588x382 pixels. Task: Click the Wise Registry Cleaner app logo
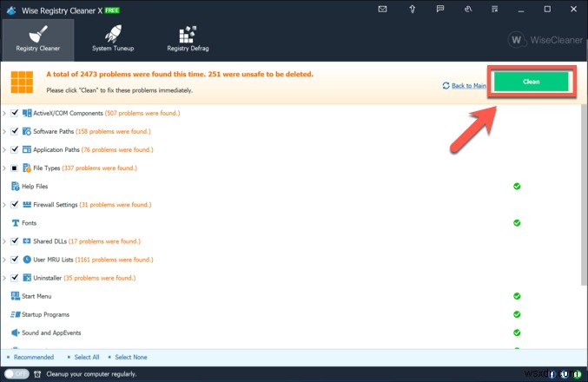coord(11,10)
